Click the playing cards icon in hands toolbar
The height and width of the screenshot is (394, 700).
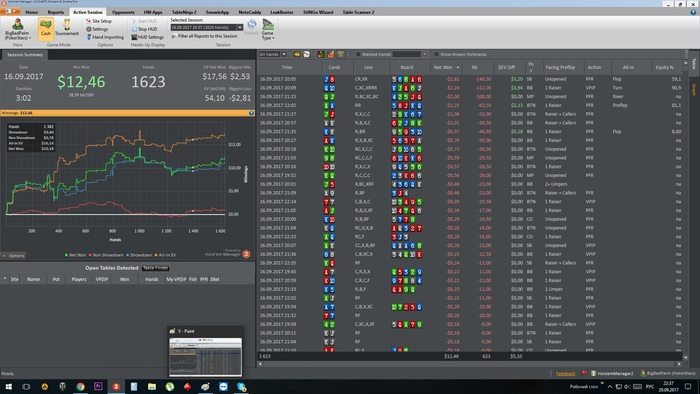coord(307,54)
